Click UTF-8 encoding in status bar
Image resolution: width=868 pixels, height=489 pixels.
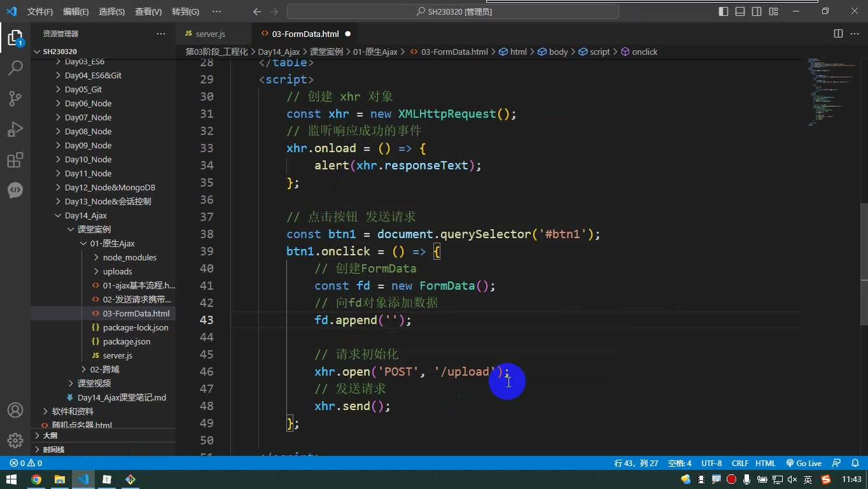point(711,464)
